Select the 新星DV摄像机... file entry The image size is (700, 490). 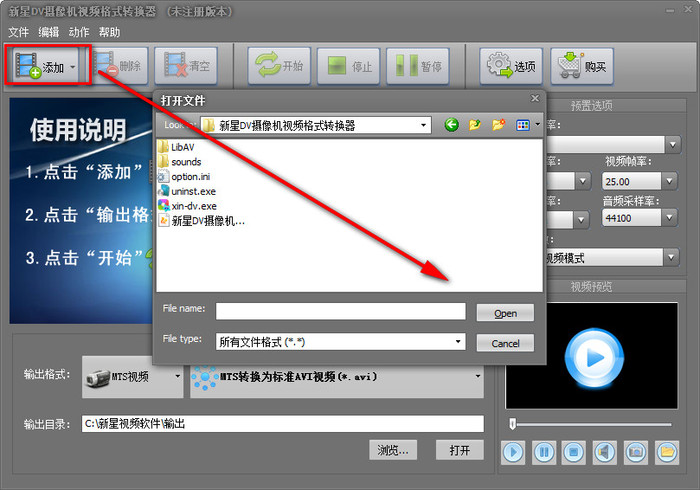[x=202, y=221]
